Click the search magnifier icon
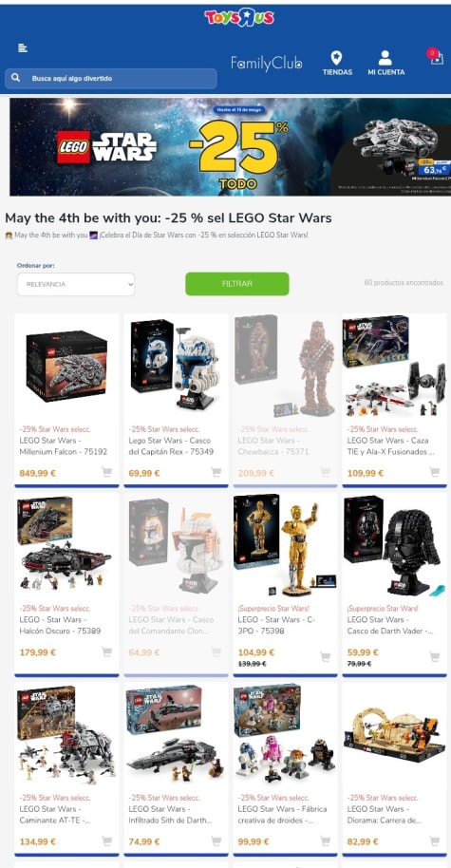Viewport: 451px width, 868px height. (x=15, y=78)
